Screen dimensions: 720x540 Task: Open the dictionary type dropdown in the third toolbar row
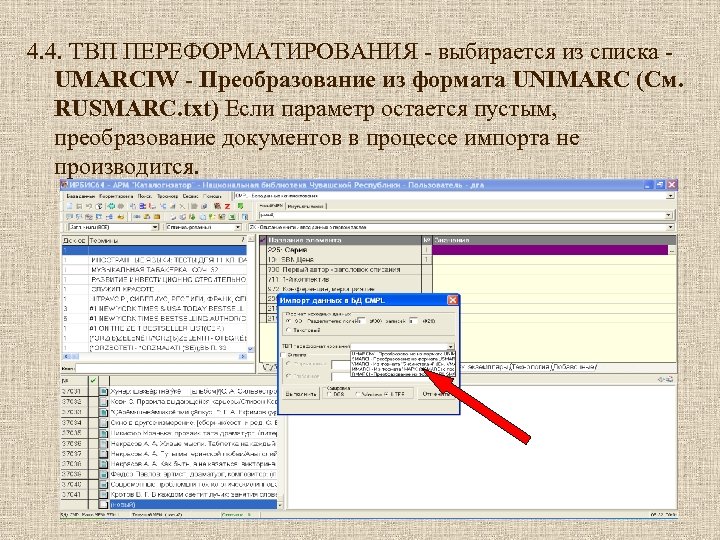point(155,227)
